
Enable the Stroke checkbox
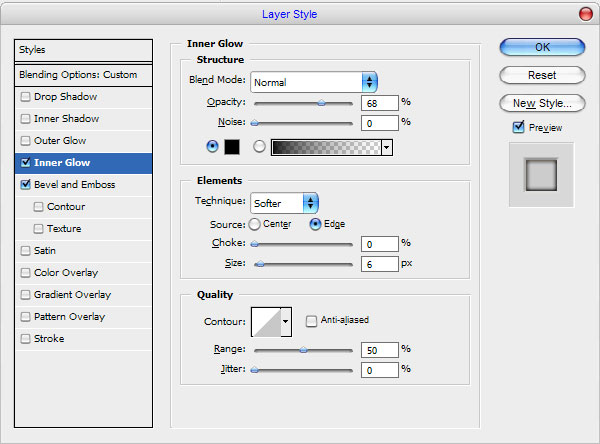click(x=25, y=339)
